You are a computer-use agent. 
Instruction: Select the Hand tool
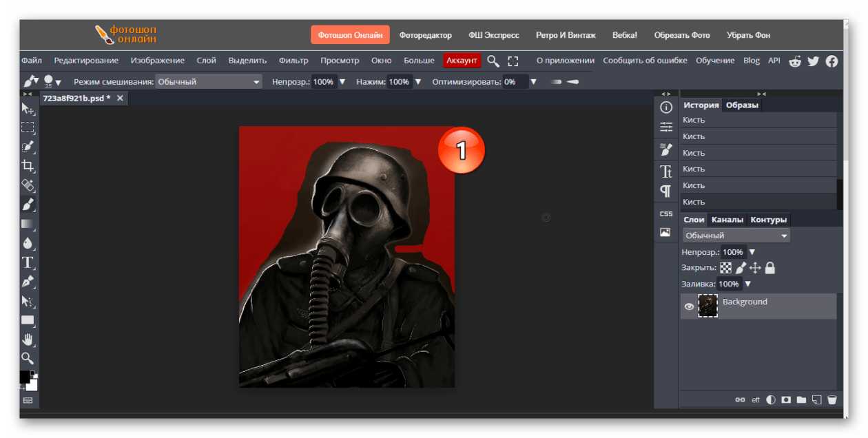[x=28, y=339]
